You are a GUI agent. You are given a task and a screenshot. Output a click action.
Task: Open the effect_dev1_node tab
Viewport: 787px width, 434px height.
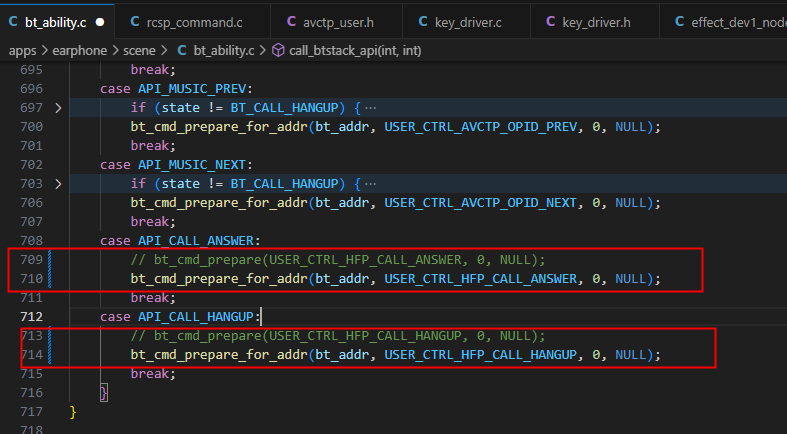pyautogui.click(x=723, y=22)
